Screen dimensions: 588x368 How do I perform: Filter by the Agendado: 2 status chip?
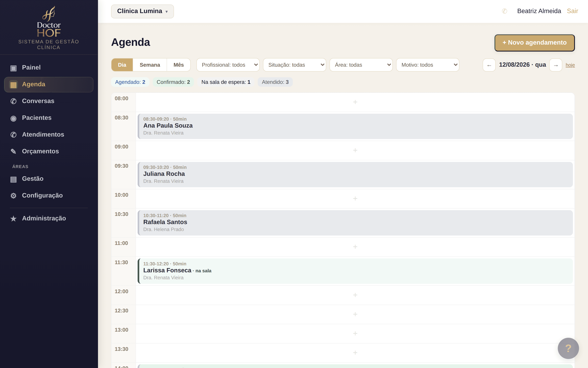[130, 82]
